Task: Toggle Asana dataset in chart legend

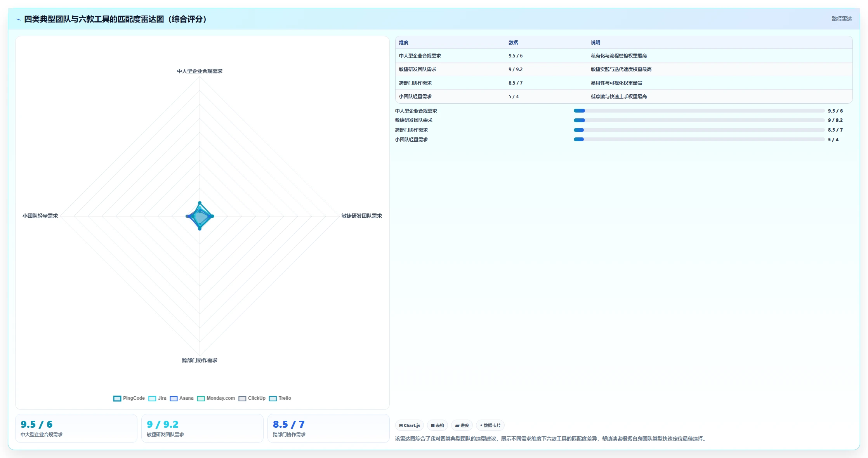Action: [182, 398]
